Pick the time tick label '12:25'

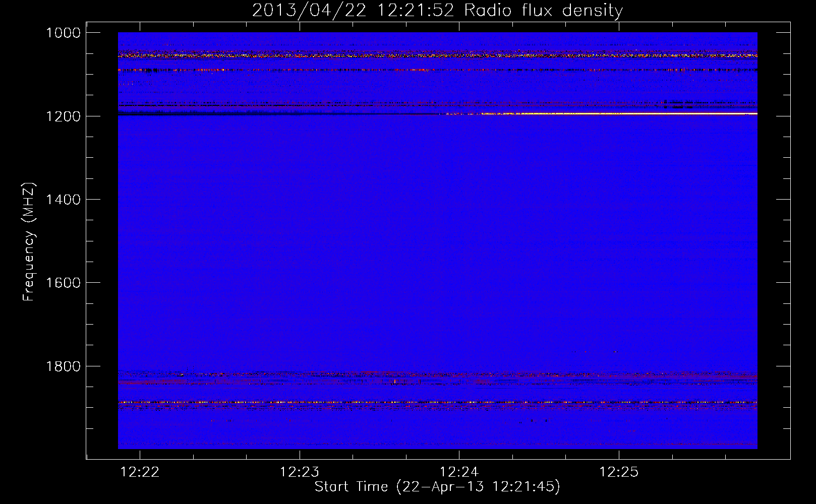[619, 472]
